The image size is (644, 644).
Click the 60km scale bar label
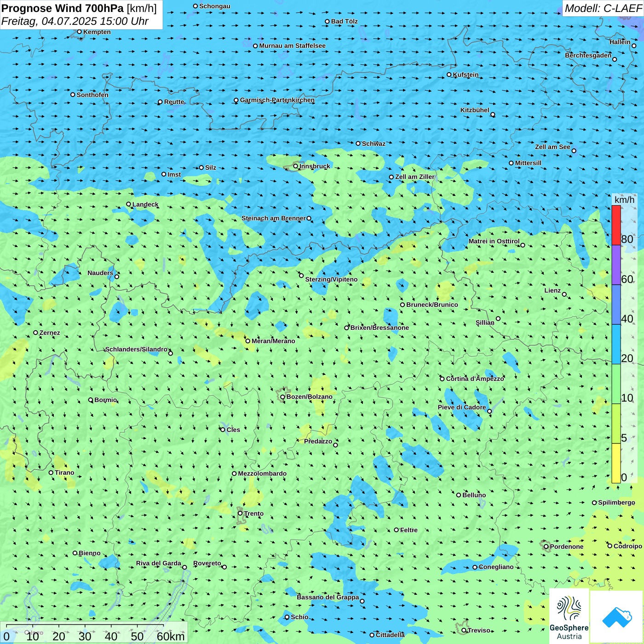171,636
